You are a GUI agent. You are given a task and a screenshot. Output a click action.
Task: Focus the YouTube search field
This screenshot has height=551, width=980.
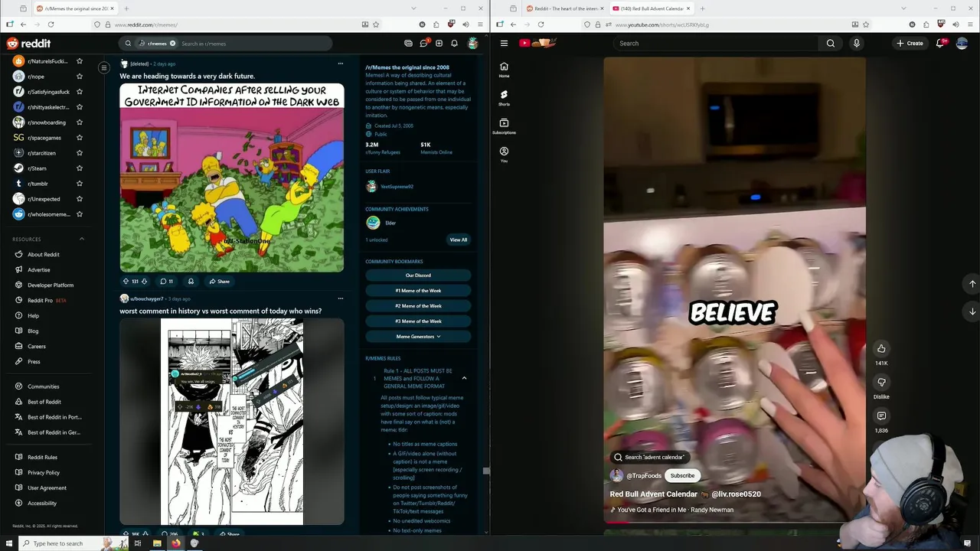(716, 44)
